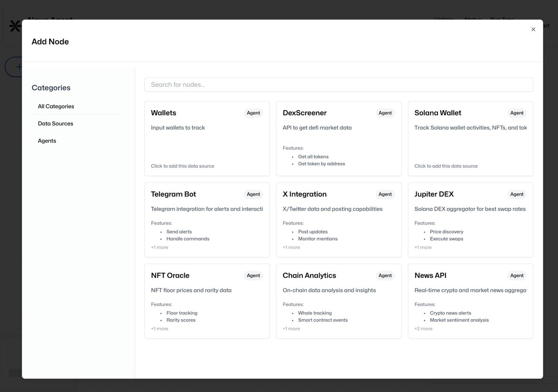
Task: Add the Jupiter DEX node card
Action: pyautogui.click(x=471, y=220)
